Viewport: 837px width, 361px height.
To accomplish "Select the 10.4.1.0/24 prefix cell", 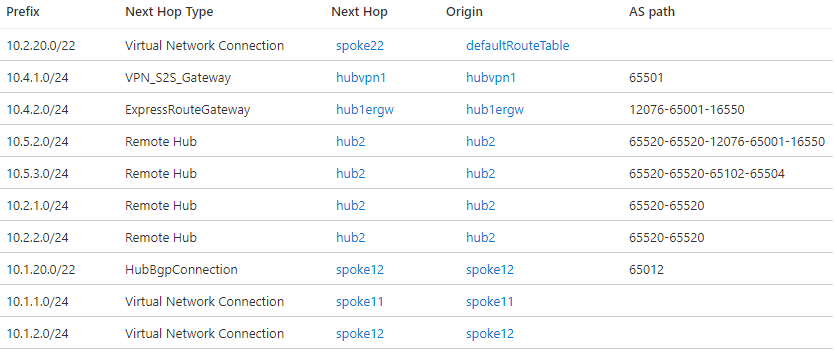I will 37,78.
